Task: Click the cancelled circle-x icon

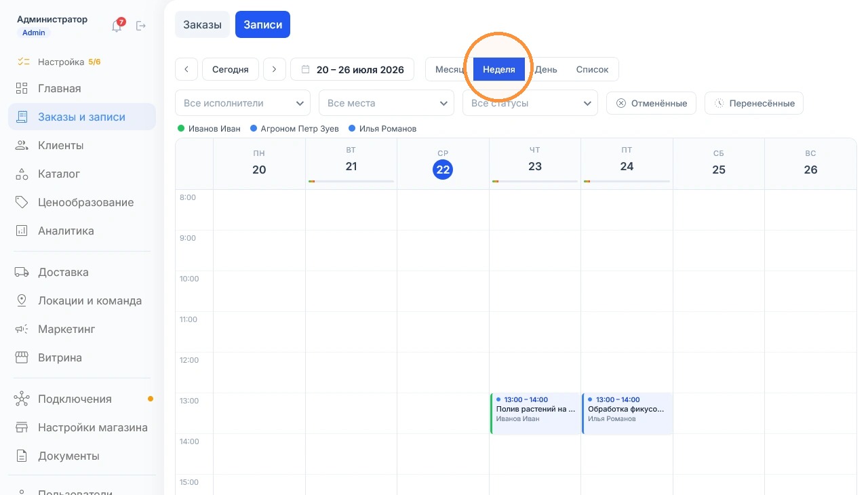Action: 621,103
